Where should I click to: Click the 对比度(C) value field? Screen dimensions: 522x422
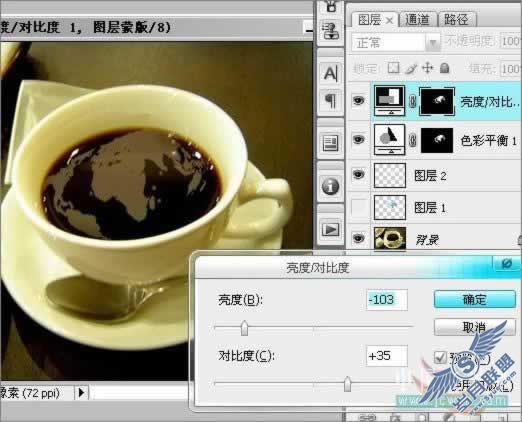pos(387,356)
